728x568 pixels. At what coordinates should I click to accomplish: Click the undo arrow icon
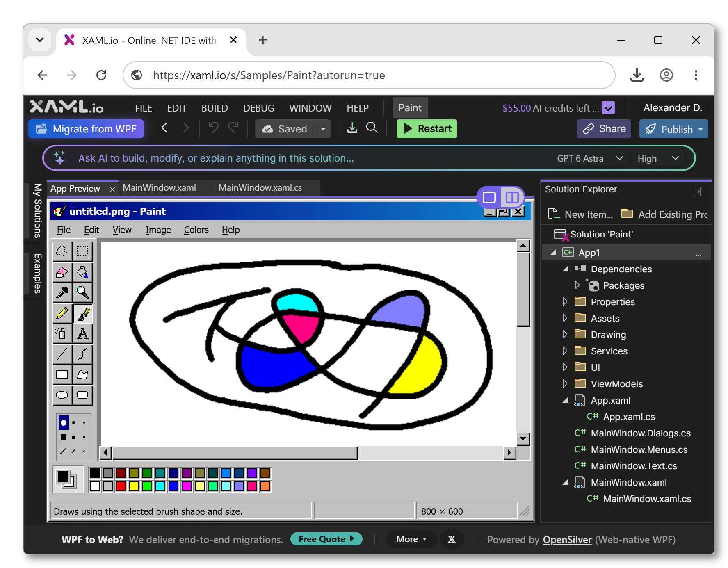(213, 128)
